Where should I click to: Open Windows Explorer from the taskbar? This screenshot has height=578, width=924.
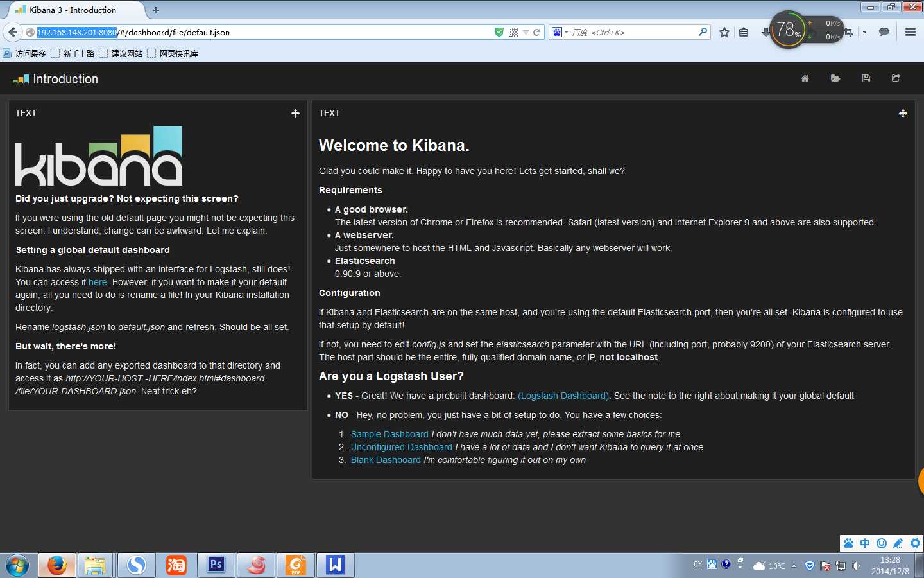click(95, 565)
